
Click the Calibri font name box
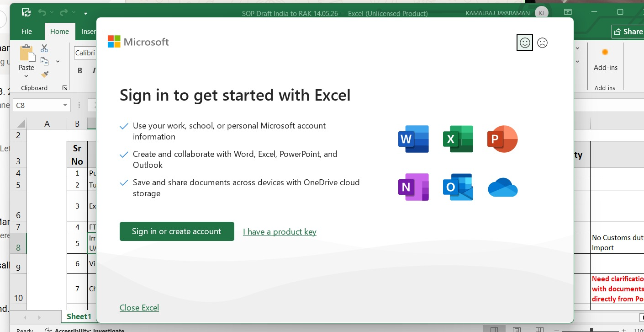point(85,53)
